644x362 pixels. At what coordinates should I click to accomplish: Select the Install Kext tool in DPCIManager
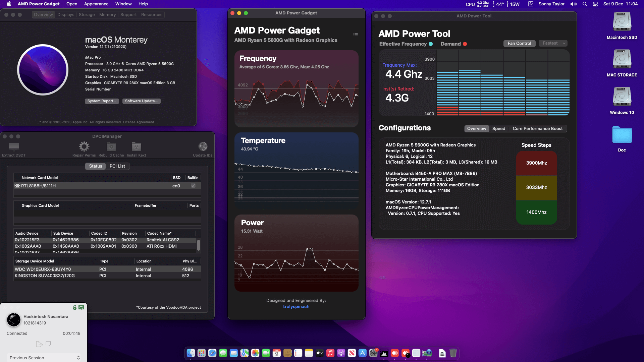136,147
